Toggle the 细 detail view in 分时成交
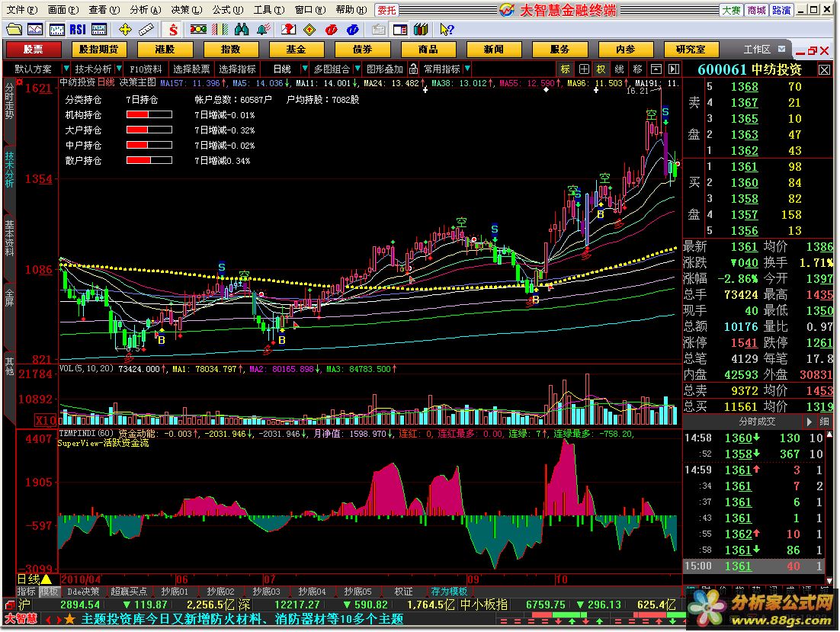The width and height of the screenshot is (840, 632). [x=825, y=422]
